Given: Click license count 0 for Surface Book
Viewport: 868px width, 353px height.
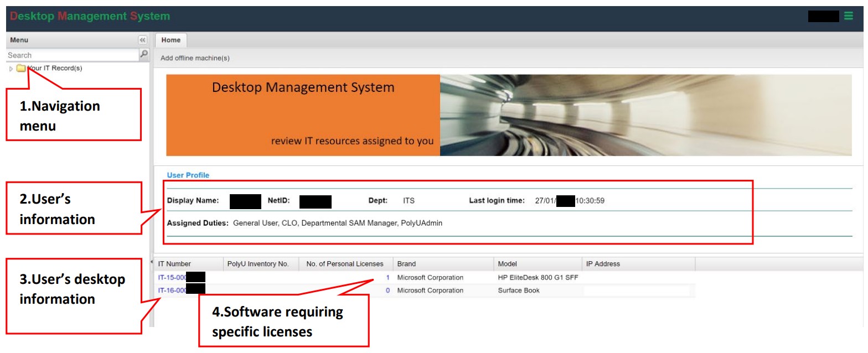Looking at the screenshot, I should click(387, 290).
